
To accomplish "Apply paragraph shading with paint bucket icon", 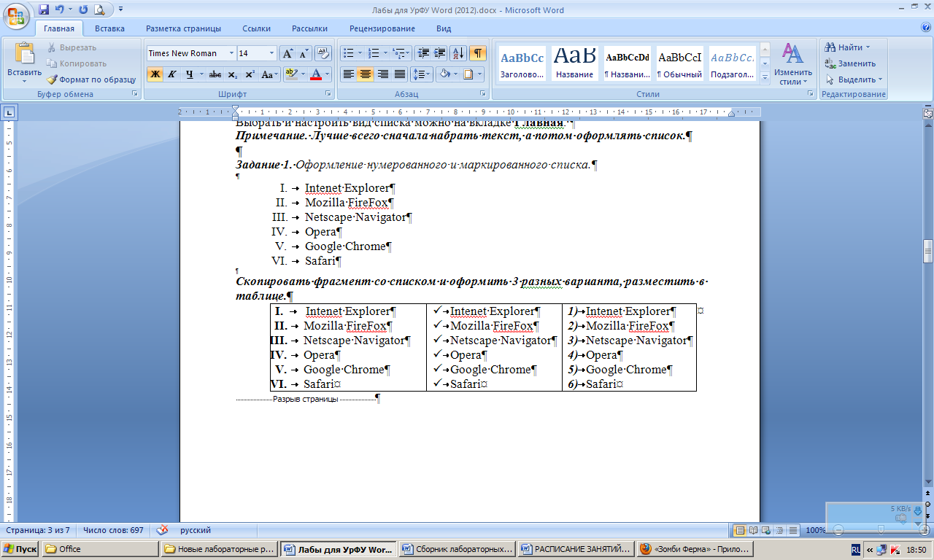I will (444, 74).
